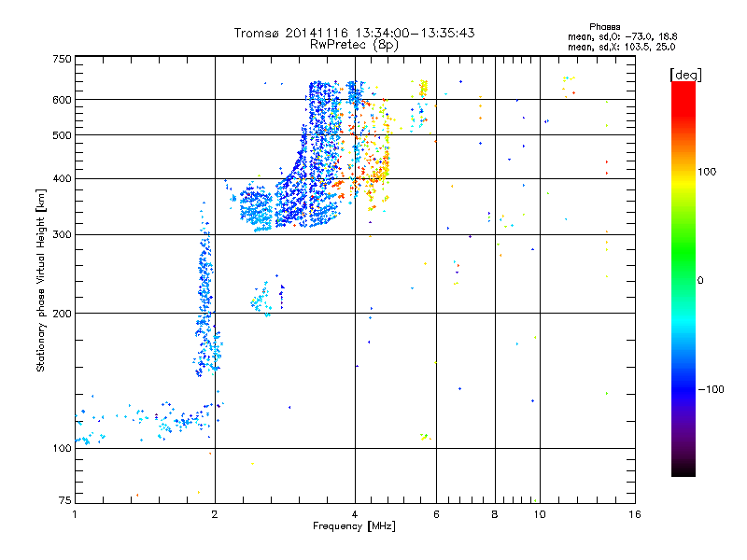The width and height of the screenshot is (747, 560).
Task: Click the y-axis '400' tick label
Action: coord(62,178)
